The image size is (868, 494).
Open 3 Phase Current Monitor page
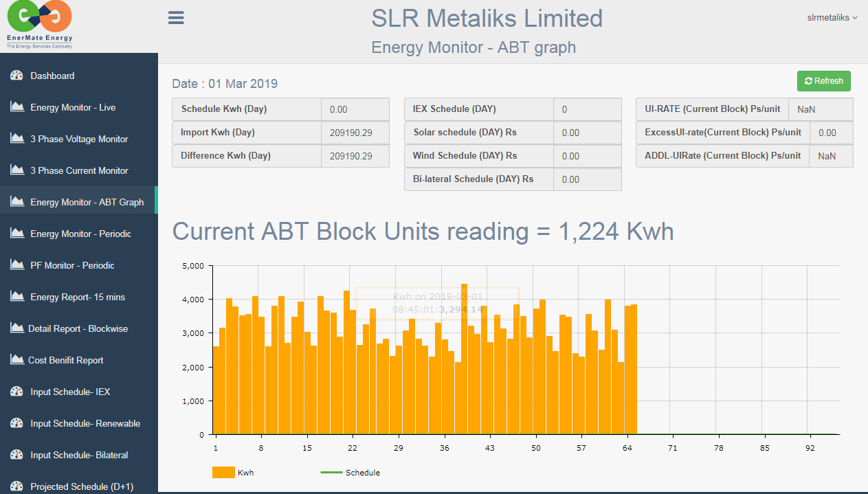[79, 170]
